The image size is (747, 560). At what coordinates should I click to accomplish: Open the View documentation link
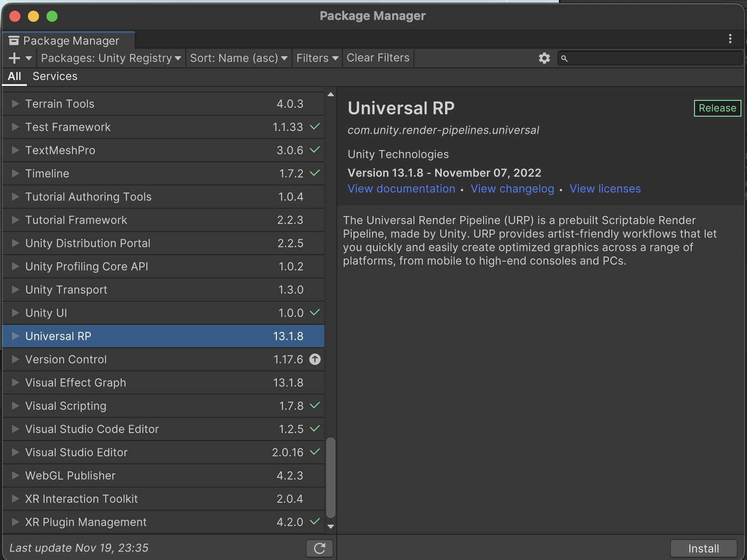click(401, 189)
